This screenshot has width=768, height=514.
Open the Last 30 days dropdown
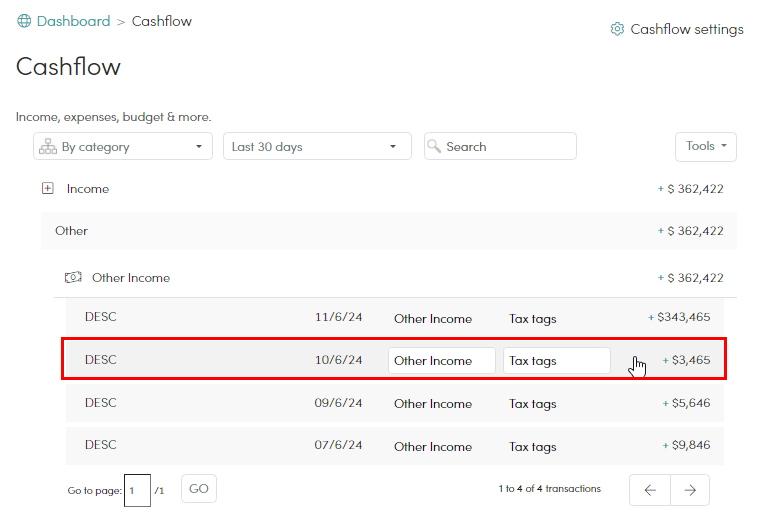pyautogui.click(x=317, y=146)
